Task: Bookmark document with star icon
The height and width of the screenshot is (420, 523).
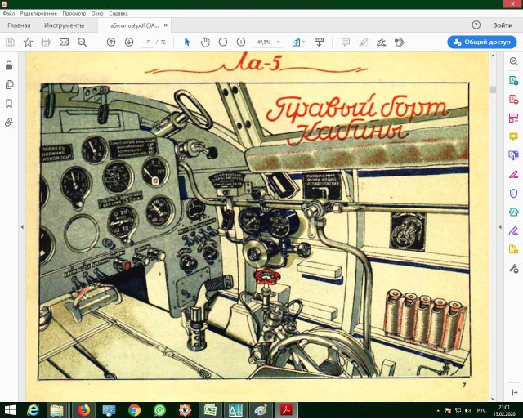Action: (x=28, y=42)
